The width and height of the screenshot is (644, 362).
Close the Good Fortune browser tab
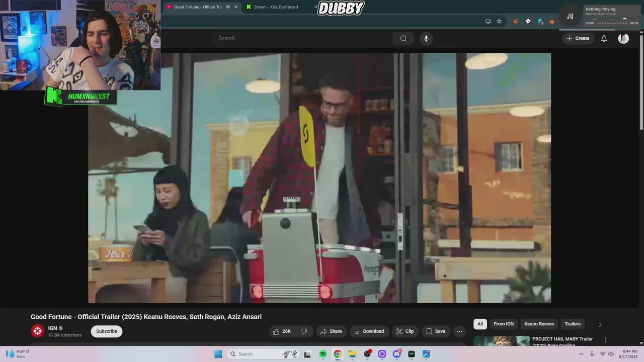[236, 7]
